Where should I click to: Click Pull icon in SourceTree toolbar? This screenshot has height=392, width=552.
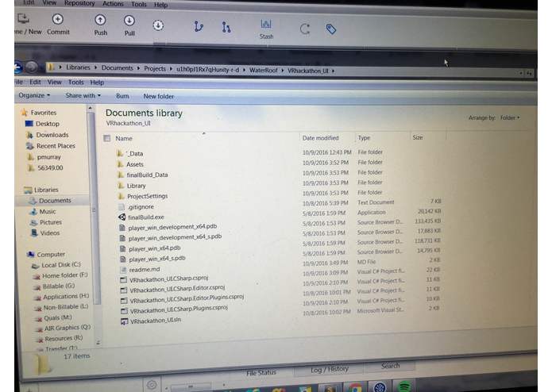point(129,21)
